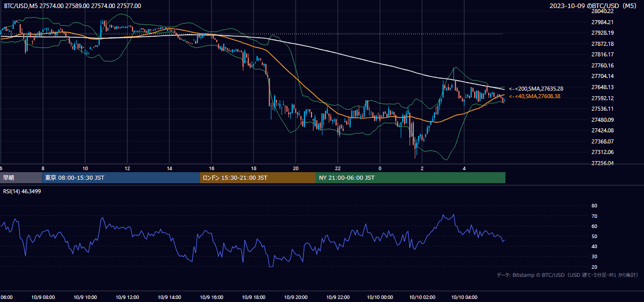Image resolution: width=644 pixels, height=302 pixels.
Task: Click price axis label 27760.16
Action: [x=602, y=65]
